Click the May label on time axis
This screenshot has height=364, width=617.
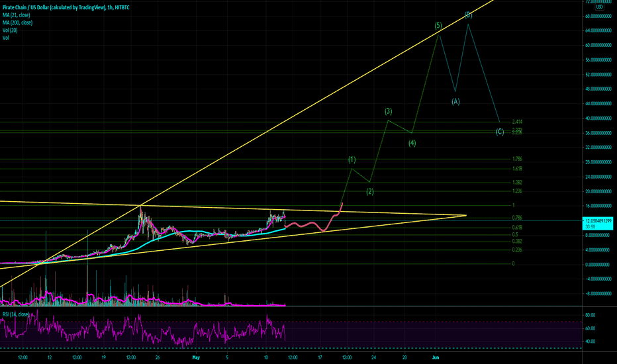pos(196,357)
